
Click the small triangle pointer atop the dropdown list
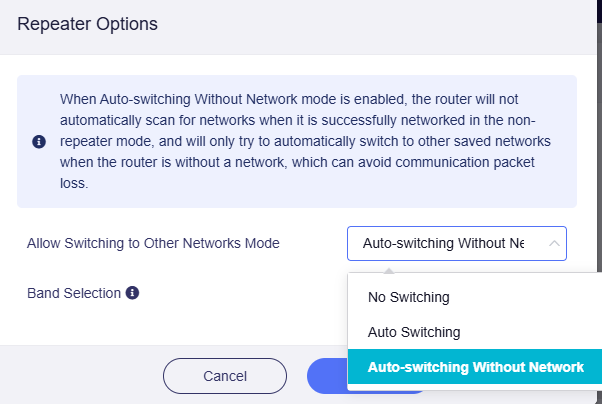click(x=389, y=271)
